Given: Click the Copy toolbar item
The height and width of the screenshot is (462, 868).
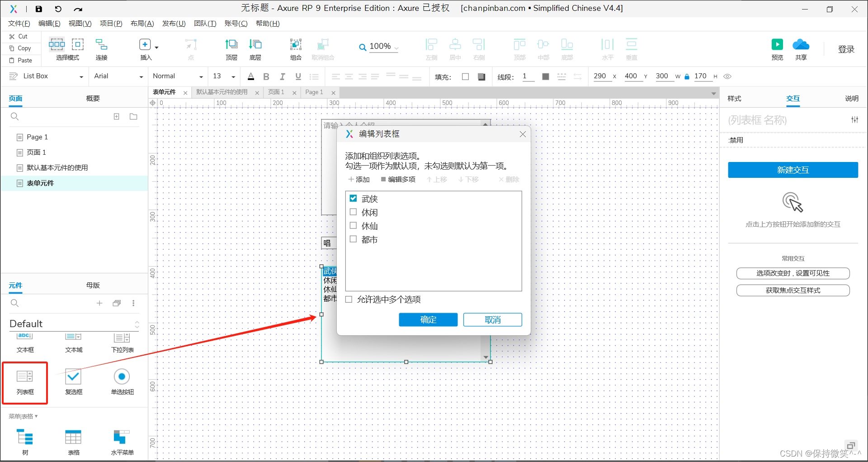Looking at the screenshot, I should [x=20, y=48].
